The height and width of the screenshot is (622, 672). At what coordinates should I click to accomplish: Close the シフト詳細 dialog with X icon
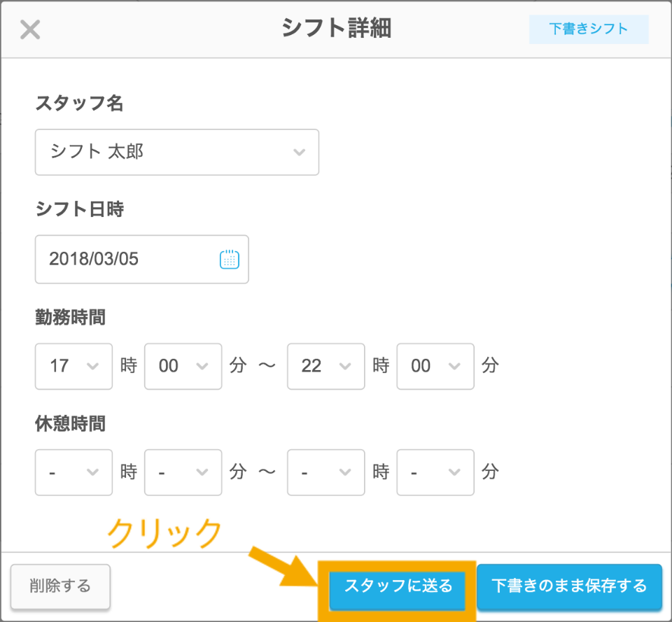pos(30,29)
